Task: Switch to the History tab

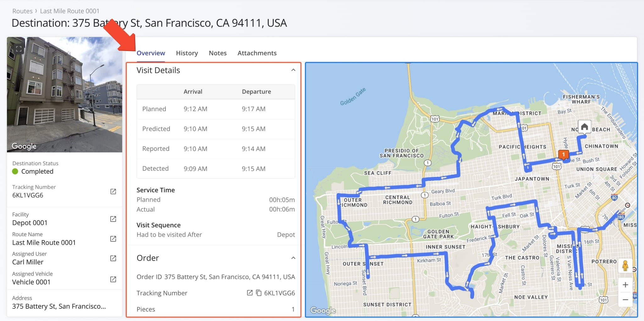Action: pos(187,53)
